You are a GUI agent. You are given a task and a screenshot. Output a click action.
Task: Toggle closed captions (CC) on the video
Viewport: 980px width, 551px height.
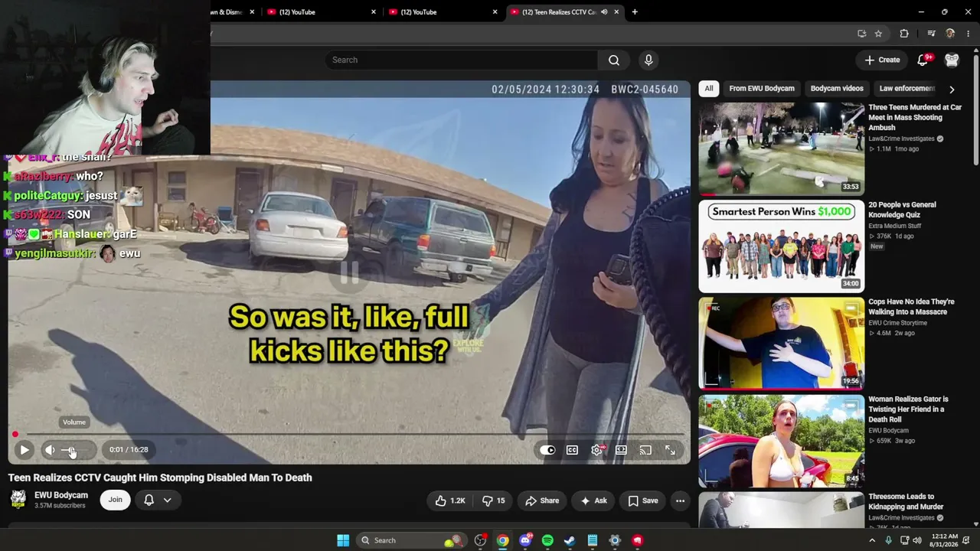572,450
